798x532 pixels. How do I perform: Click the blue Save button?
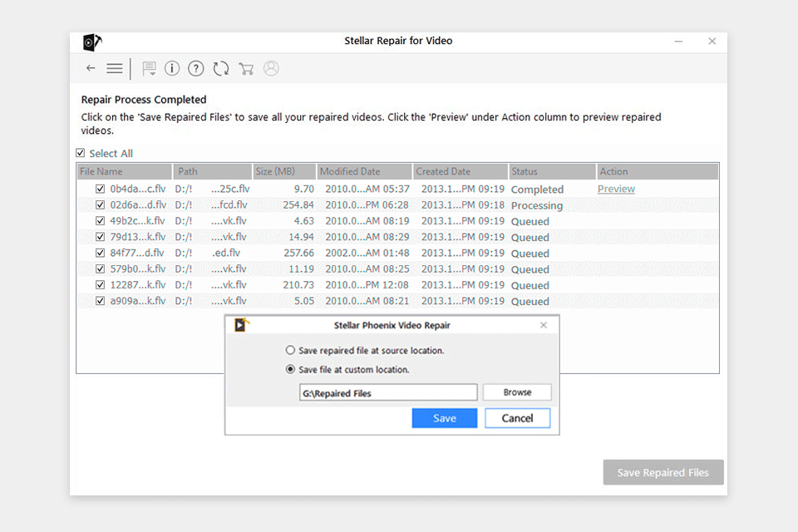[x=445, y=418]
